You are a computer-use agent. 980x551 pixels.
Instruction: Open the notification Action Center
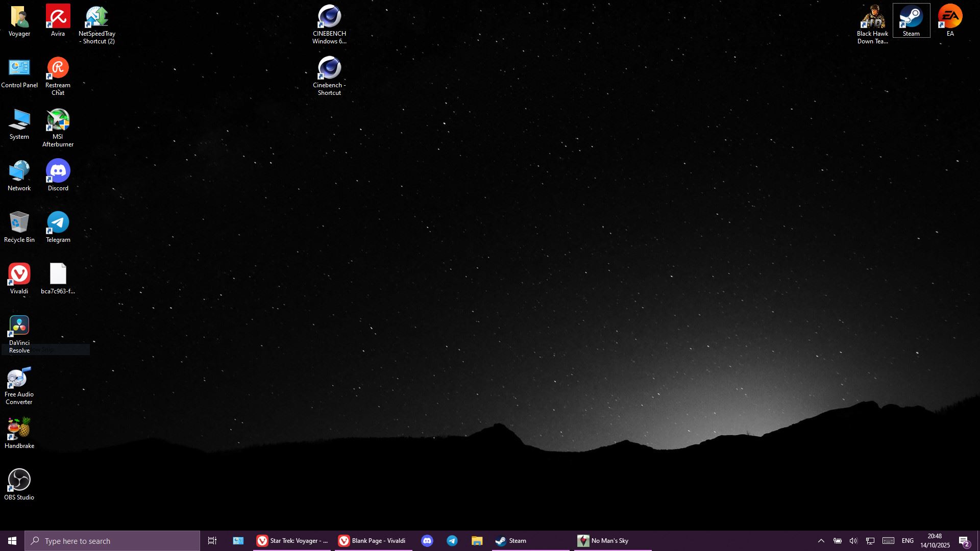click(x=964, y=541)
